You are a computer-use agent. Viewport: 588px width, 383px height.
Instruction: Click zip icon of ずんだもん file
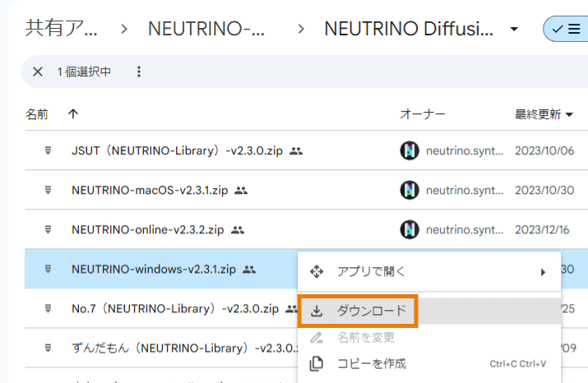click(48, 348)
